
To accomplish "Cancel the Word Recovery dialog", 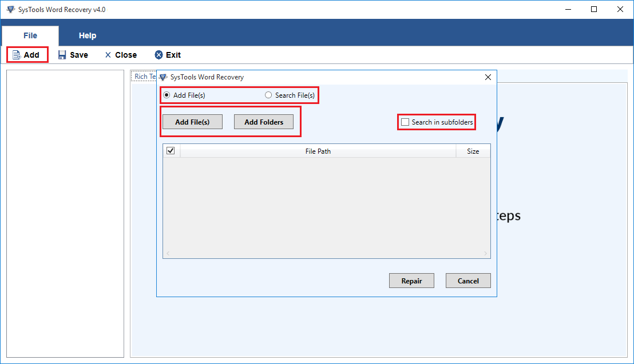I will 468,281.
